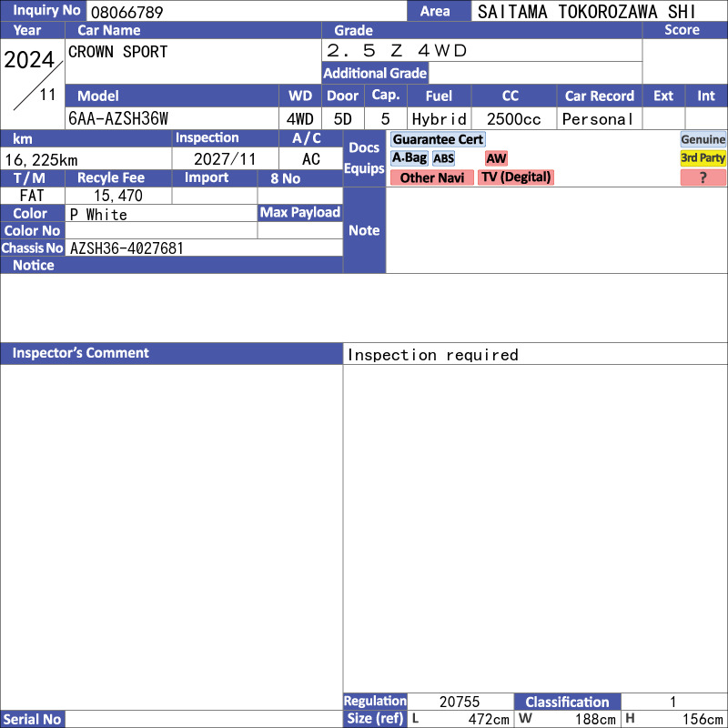Image resolution: width=728 pixels, height=728 pixels.
Task: Click the regulation value 20755
Action: [460, 702]
